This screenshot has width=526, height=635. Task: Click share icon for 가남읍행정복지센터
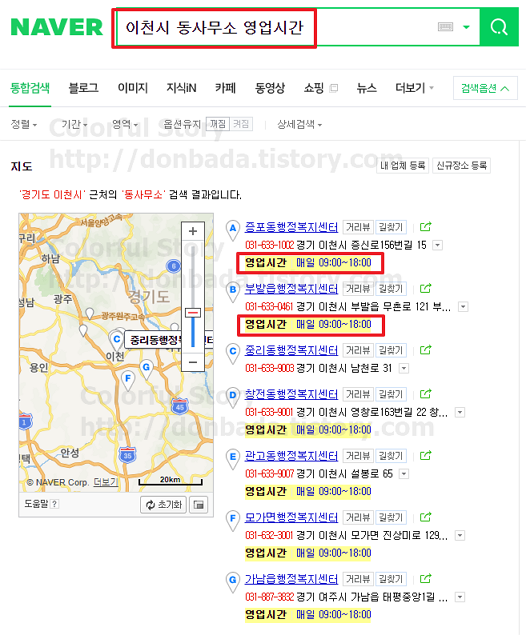point(426,578)
